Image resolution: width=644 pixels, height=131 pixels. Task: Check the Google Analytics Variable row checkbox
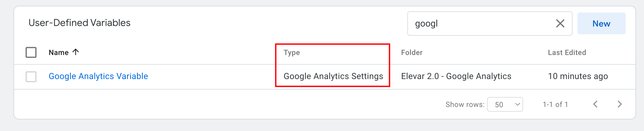pos(31,77)
